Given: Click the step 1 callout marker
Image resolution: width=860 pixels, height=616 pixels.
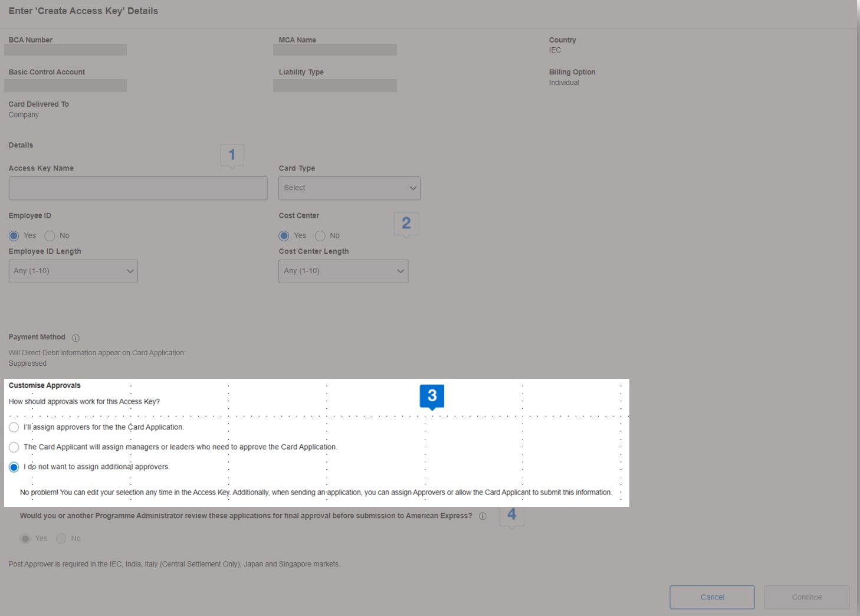Looking at the screenshot, I should [232, 155].
